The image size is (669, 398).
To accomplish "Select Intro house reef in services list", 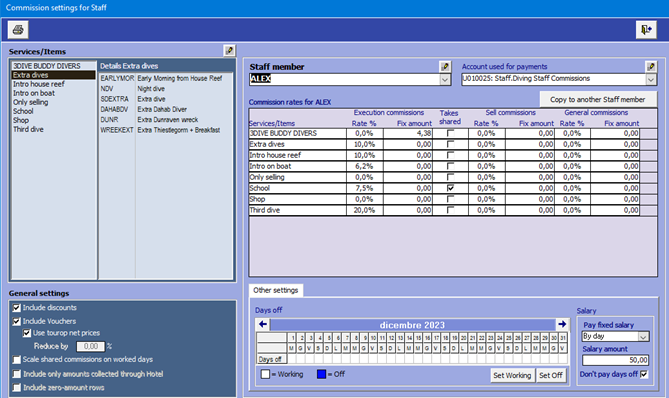I will [53, 84].
